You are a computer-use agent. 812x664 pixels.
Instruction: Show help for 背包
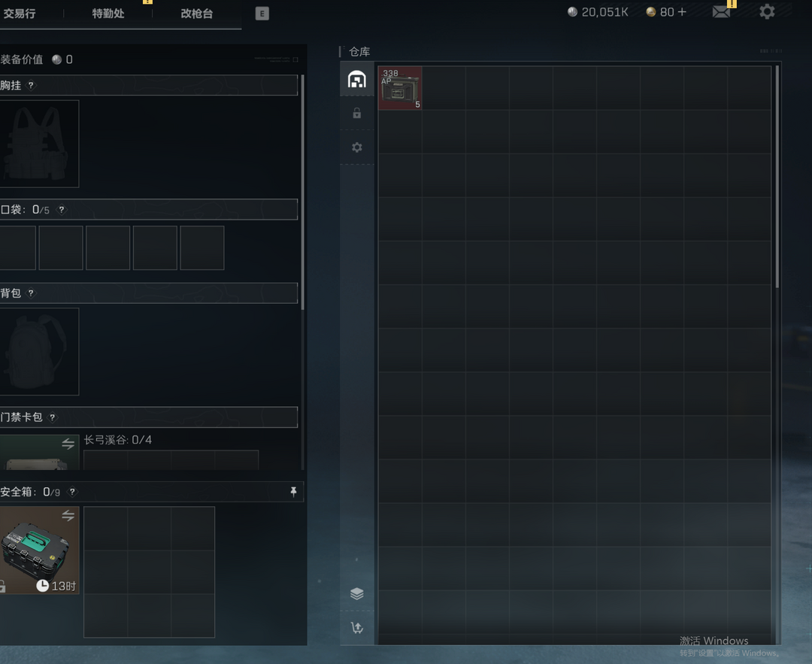tap(31, 293)
